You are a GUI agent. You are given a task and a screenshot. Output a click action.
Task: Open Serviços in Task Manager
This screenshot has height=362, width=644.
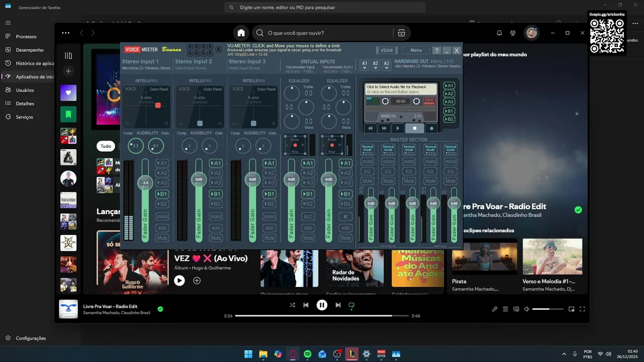click(x=25, y=117)
